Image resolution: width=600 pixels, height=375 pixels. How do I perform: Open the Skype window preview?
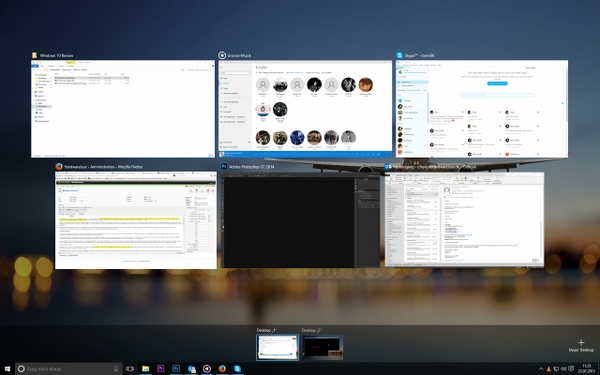click(482, 109)
